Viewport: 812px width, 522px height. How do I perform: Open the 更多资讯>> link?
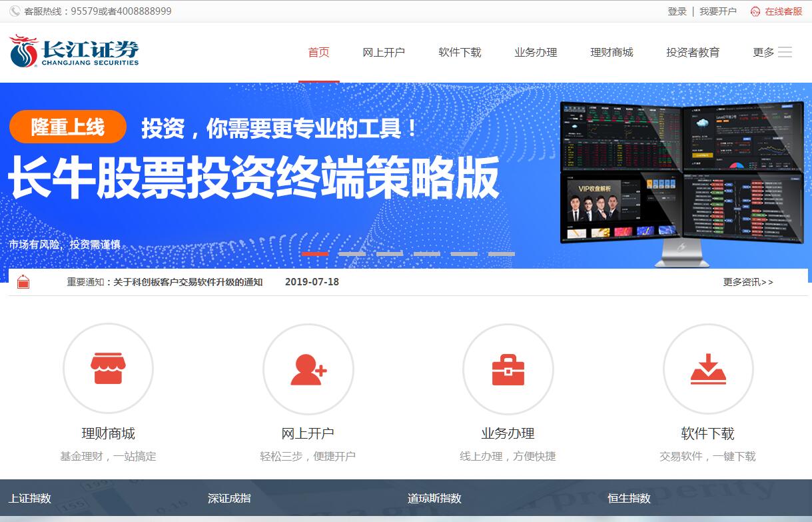(x=748, y=282)
